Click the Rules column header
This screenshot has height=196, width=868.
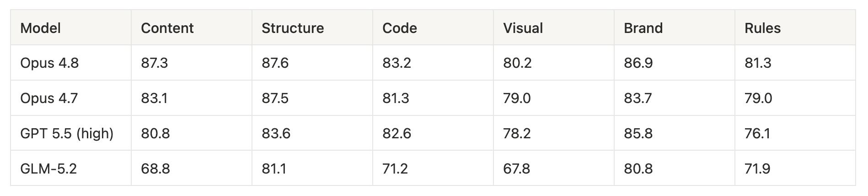[x=762, y=28]
